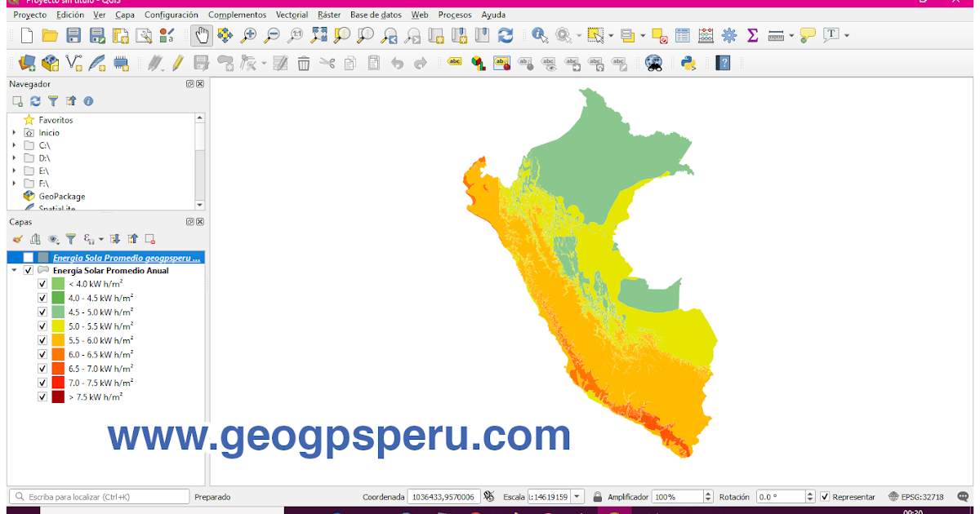
Task: Uncheck the 5.0 - 5.5 kW h/m² class
Action: [x=42, y=326]
